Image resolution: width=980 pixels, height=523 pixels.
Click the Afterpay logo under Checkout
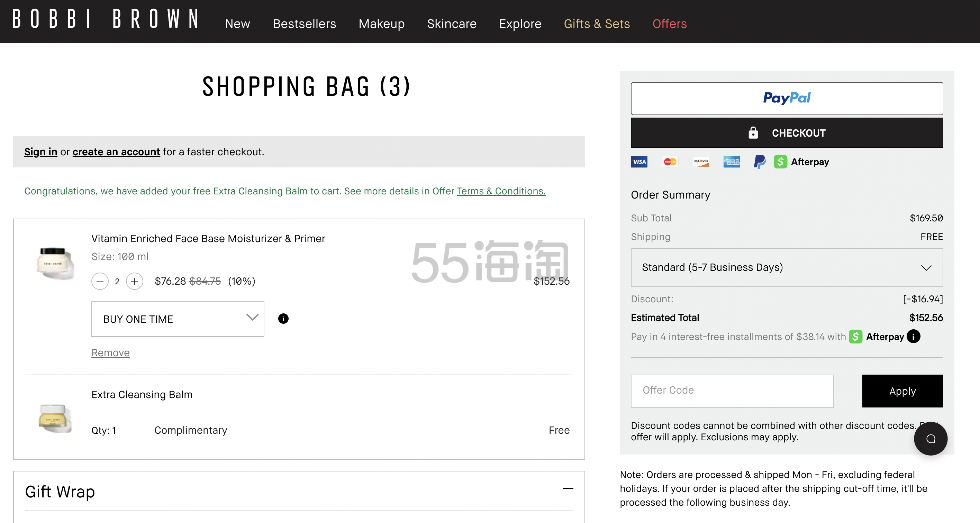[801, 162]
